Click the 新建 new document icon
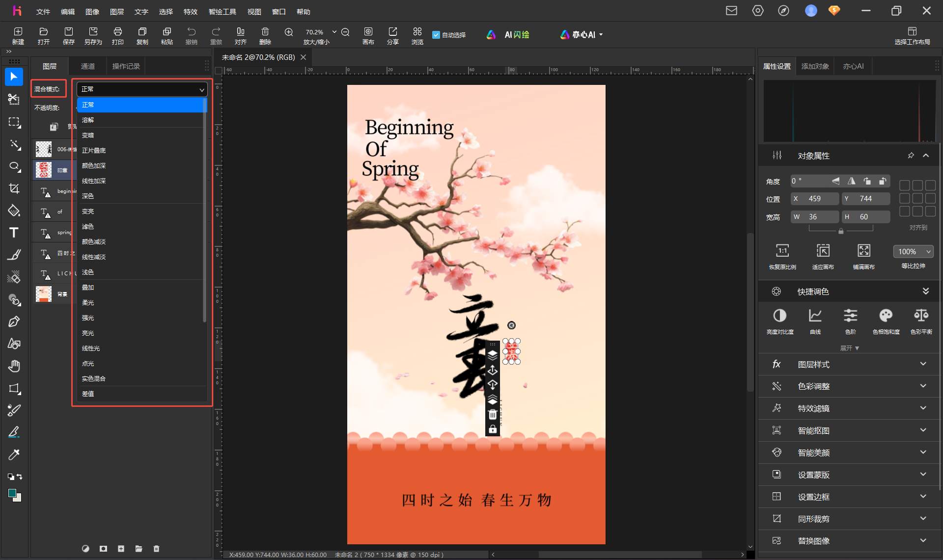The height and width of the screenshot is (560, 943). coord(18,35)
